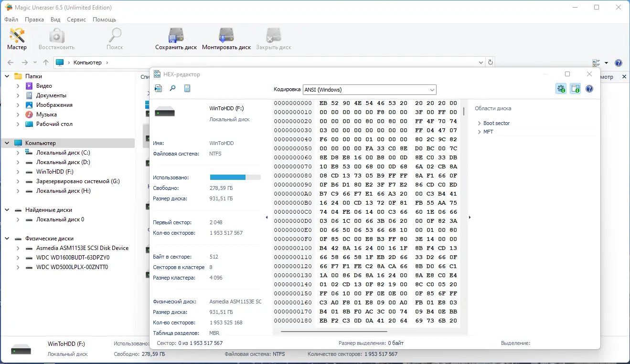Maximize the HEX-редактор window

(567, 74)
